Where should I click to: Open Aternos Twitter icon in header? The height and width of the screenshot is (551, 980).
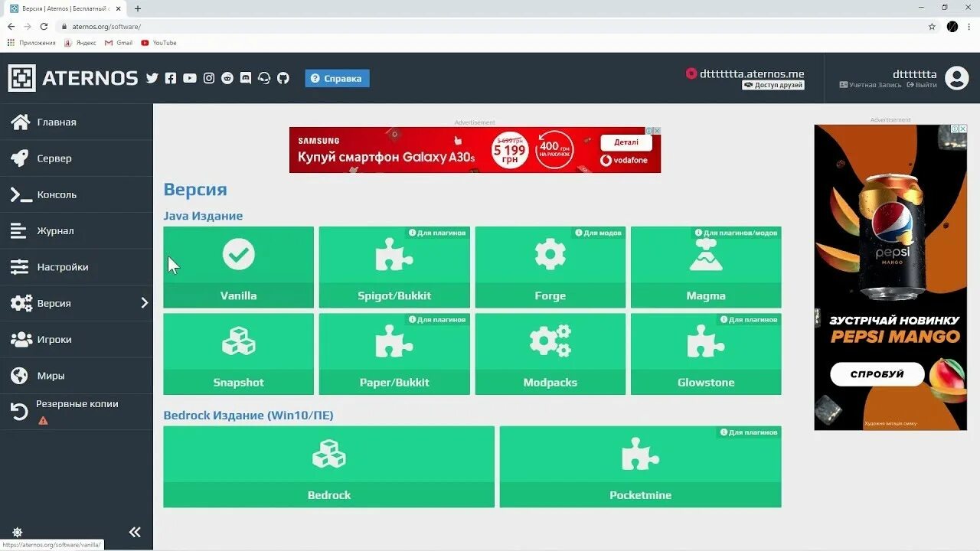152,78
